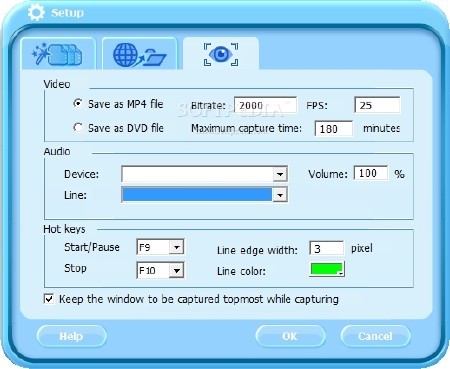Open the magic wand files tab
450x369 pixels.
pos(58,53)
